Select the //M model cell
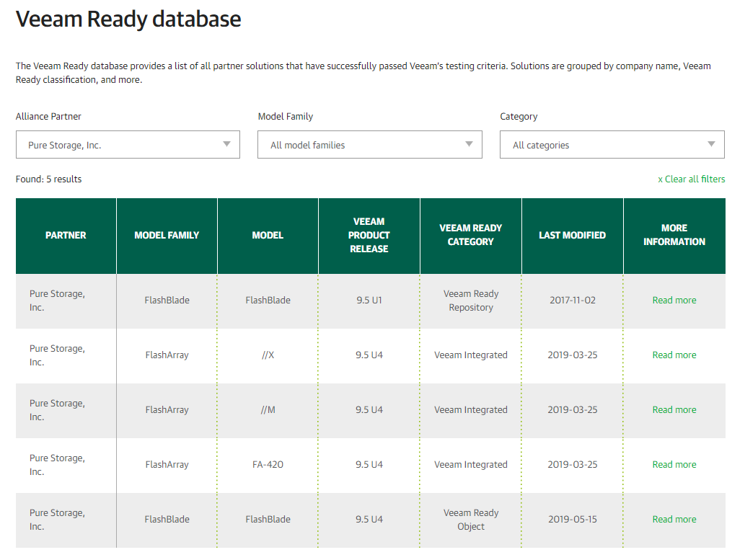The width and height of the screenshot is (745, 560). point(268,409)
